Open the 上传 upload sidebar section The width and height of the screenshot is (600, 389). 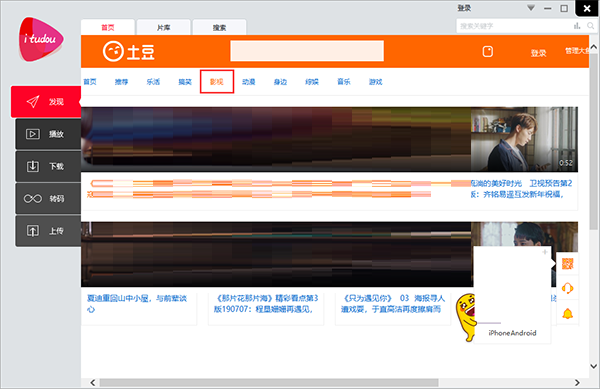click(48, 231)
